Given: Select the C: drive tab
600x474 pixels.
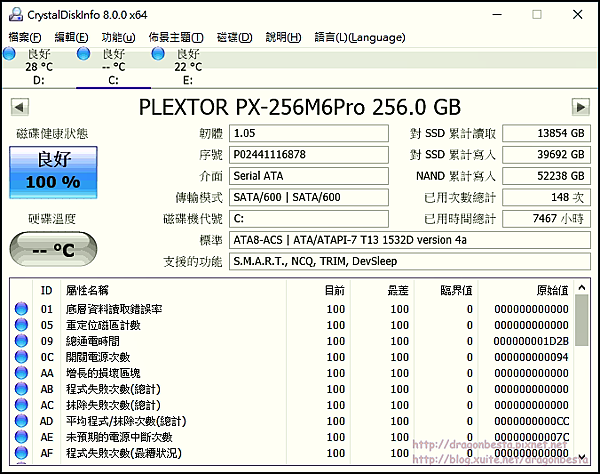Looking at the screenshot, I should click(113, 67).
